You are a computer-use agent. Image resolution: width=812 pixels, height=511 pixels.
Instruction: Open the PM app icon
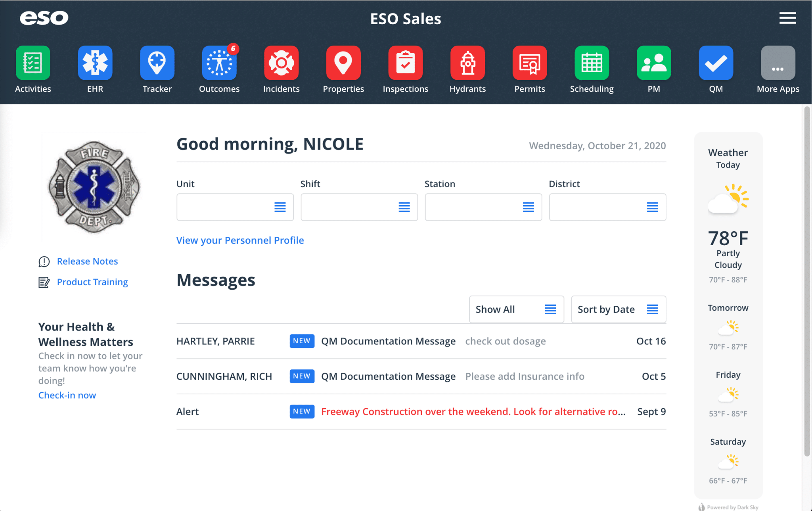654,63
